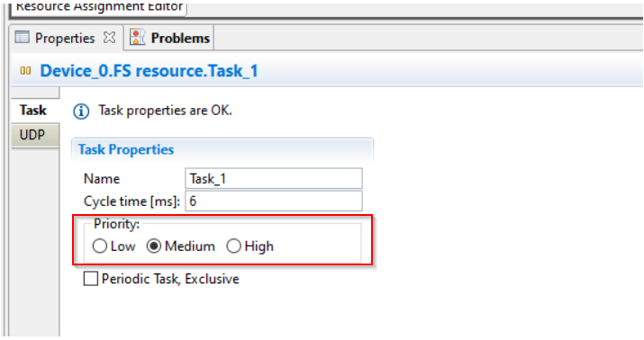Switch to the UDP side tab
The height and width of the screenshot is (340, 644).
(35, 135)
